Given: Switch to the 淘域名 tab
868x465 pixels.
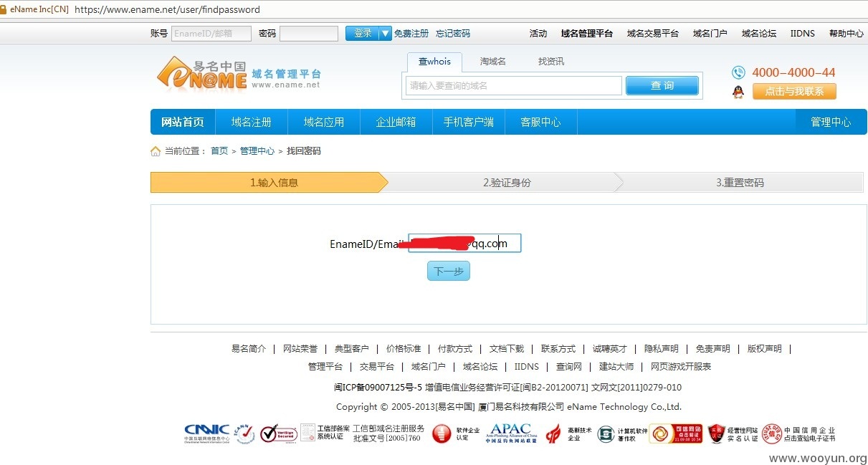Looking at the screenshot, I should point(493,62).
